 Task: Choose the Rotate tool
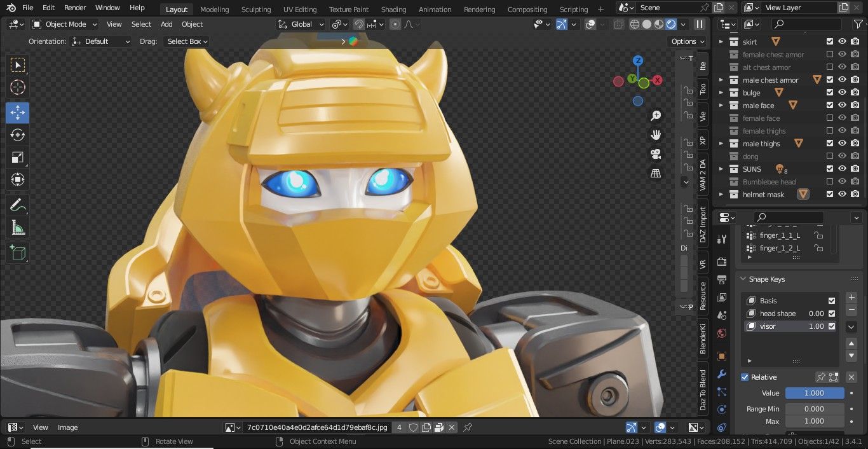[x=18, y=135]
